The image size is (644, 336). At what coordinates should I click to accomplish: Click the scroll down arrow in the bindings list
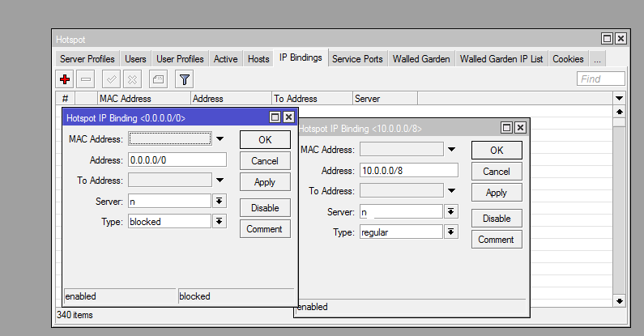point(620,301)
